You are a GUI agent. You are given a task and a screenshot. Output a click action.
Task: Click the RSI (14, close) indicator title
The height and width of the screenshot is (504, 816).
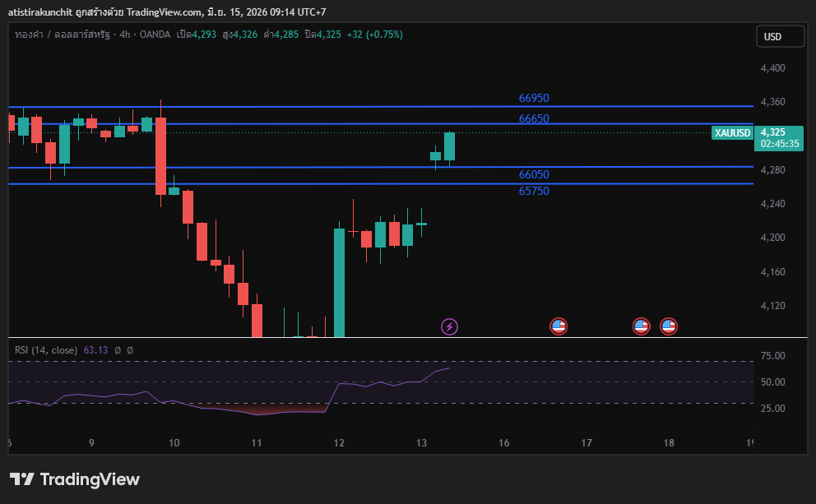pos(46,350)
